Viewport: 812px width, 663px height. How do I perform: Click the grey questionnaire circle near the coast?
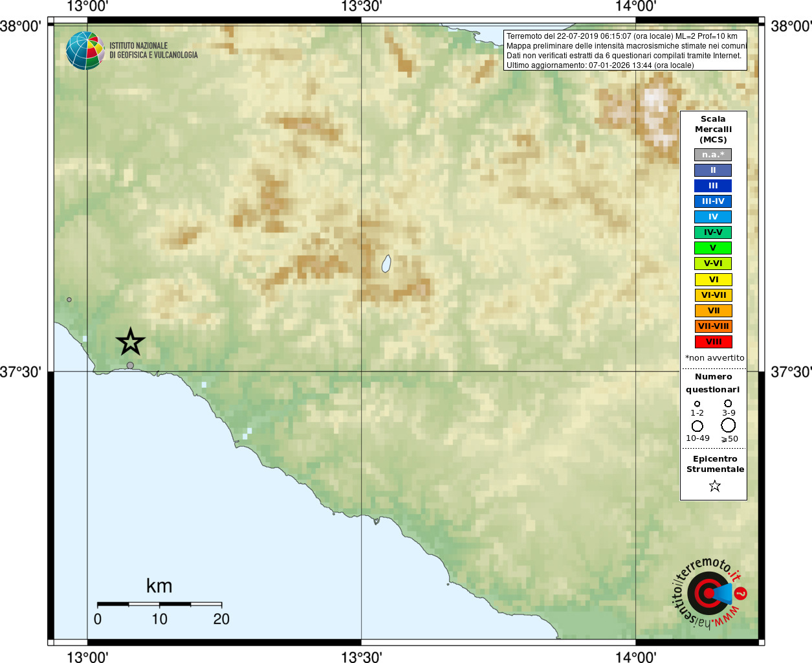(130, 366)
